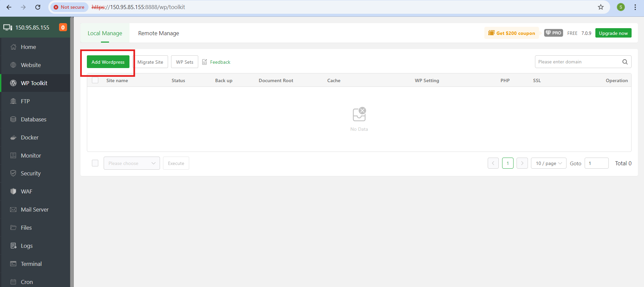This screenshot has width=644, height=287.
Task: Reload the page in browser
Action: point(38,7)
